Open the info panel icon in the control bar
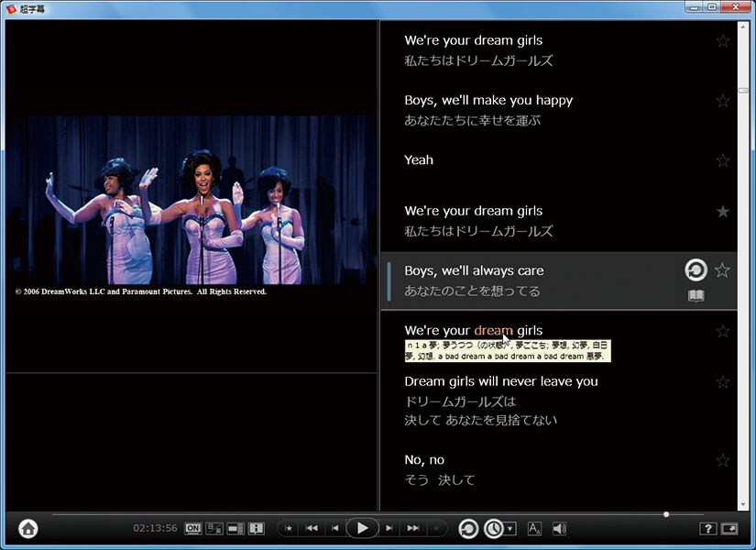The width and height of the screenshot is (756, 550). tap(256, 528)
